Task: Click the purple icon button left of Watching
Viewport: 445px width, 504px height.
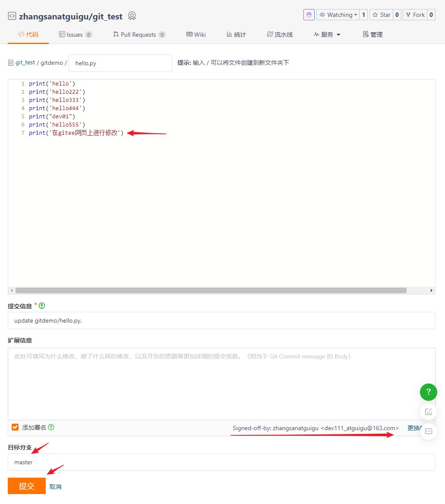Action: coord(309,15)
